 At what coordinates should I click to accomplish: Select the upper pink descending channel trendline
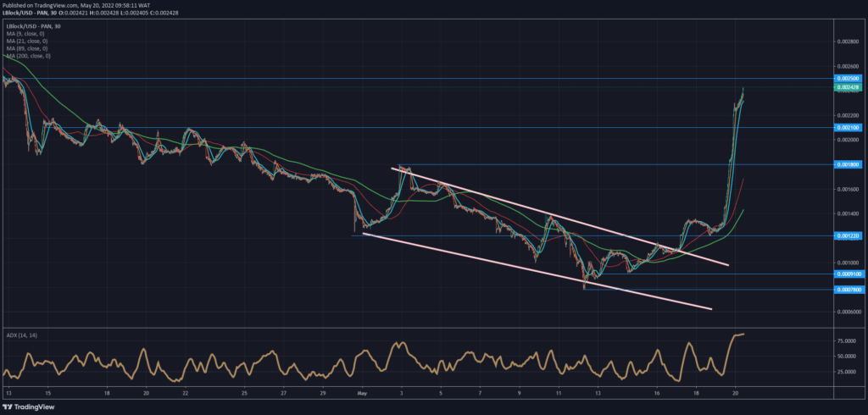(559, 217)
